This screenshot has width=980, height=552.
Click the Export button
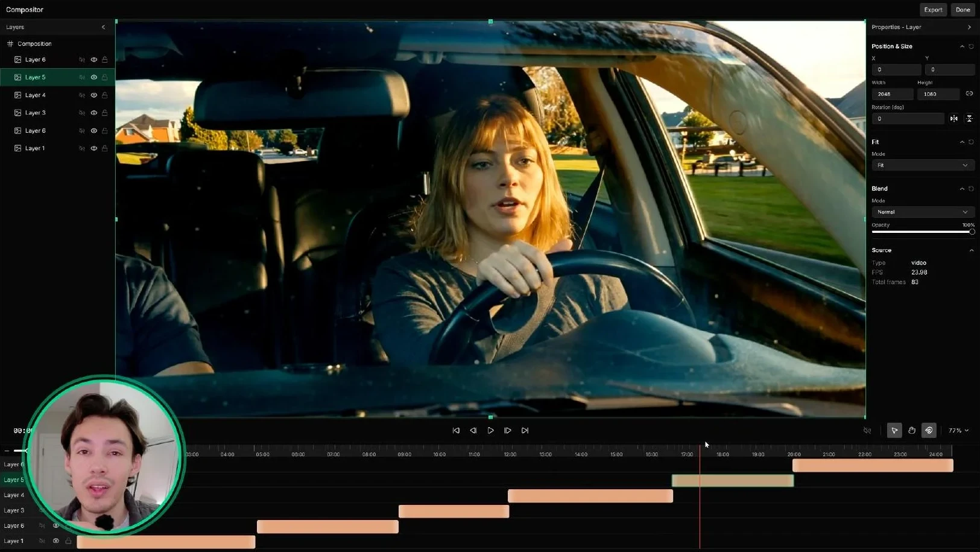coord(933,10)
